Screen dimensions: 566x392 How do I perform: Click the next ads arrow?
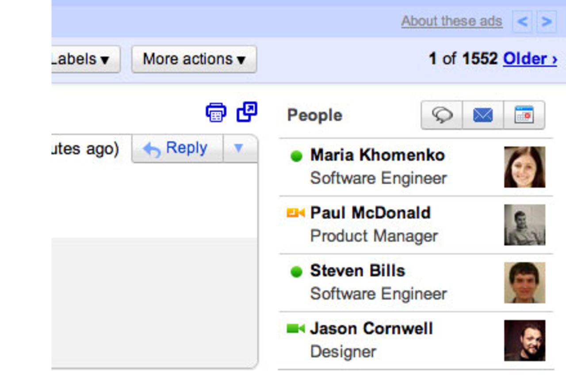pos(546,21)
